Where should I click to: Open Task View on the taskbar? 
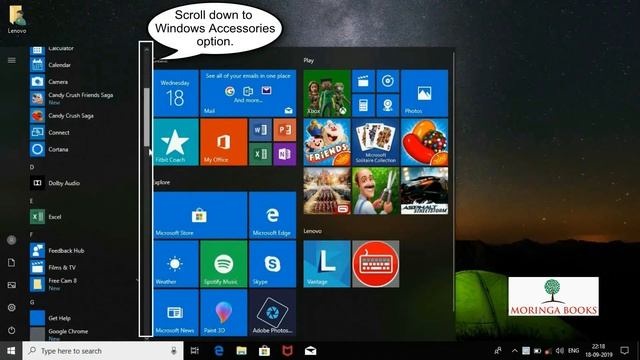coord(195,351)
